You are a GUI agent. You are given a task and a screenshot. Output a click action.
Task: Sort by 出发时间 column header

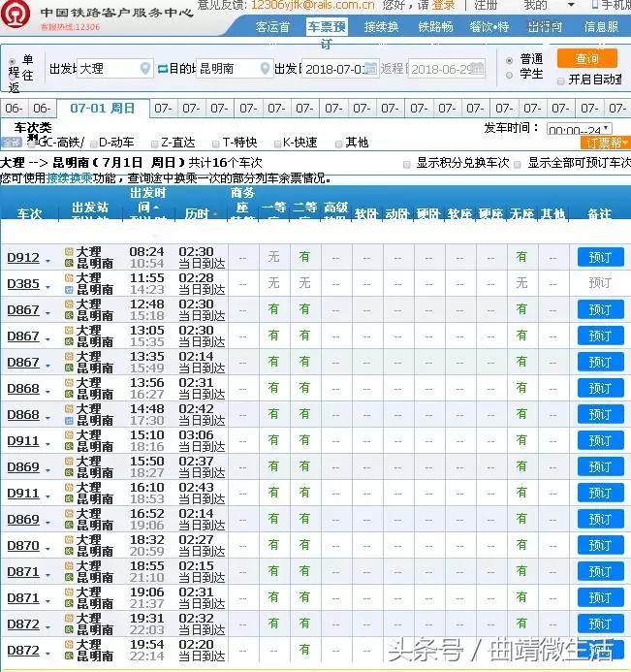coord(147,200)
